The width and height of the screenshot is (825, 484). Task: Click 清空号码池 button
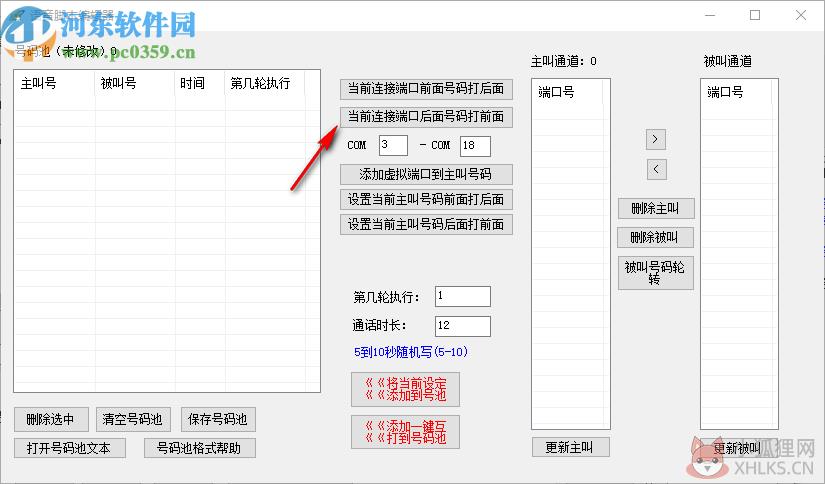(133, 419)
